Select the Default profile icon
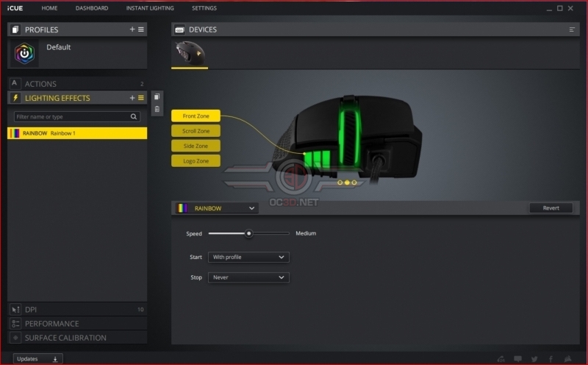Viewport: 588px width, 365px height. tap(24, 53)
